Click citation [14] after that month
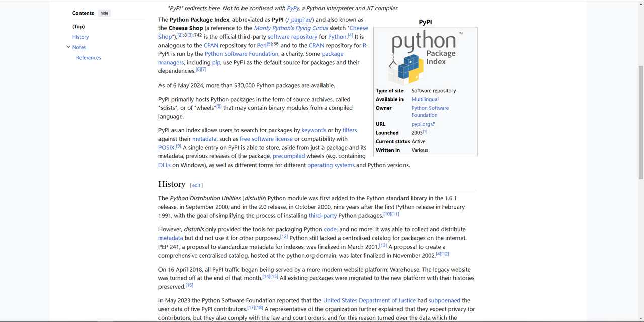 [x=266, y=276]
